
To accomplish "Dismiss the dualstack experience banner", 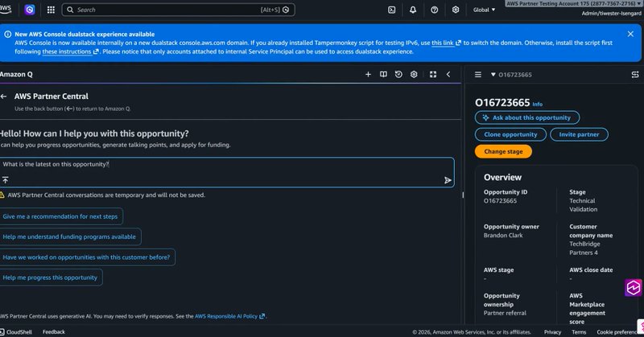I will 630,34.
